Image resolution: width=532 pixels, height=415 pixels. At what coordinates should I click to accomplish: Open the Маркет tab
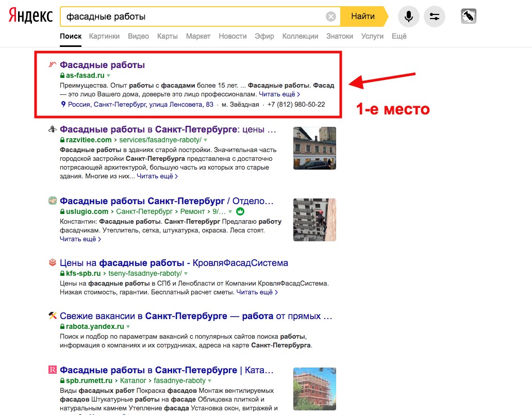[x=198, y=36]
